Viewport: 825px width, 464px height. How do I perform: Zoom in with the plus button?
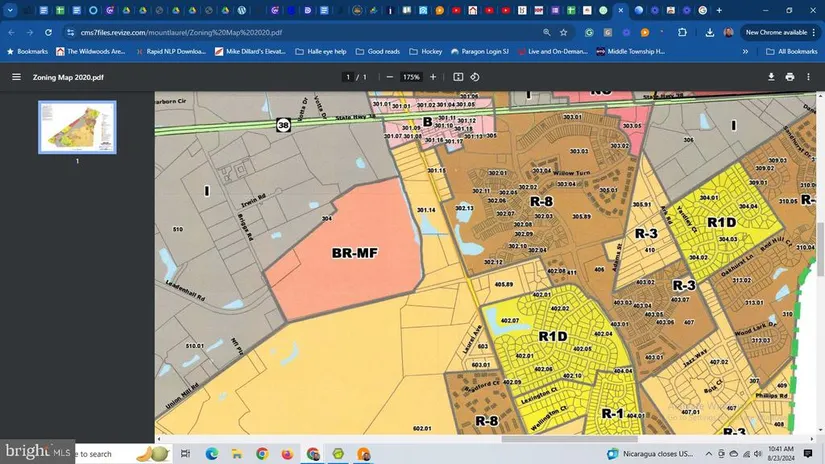tap(433, 77)
